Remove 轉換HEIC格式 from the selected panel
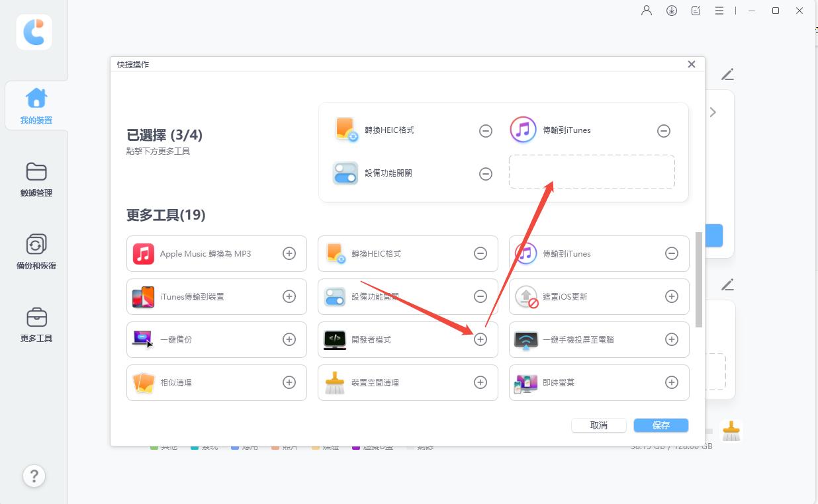Screen dimensions: 818x504 (486, 131)
